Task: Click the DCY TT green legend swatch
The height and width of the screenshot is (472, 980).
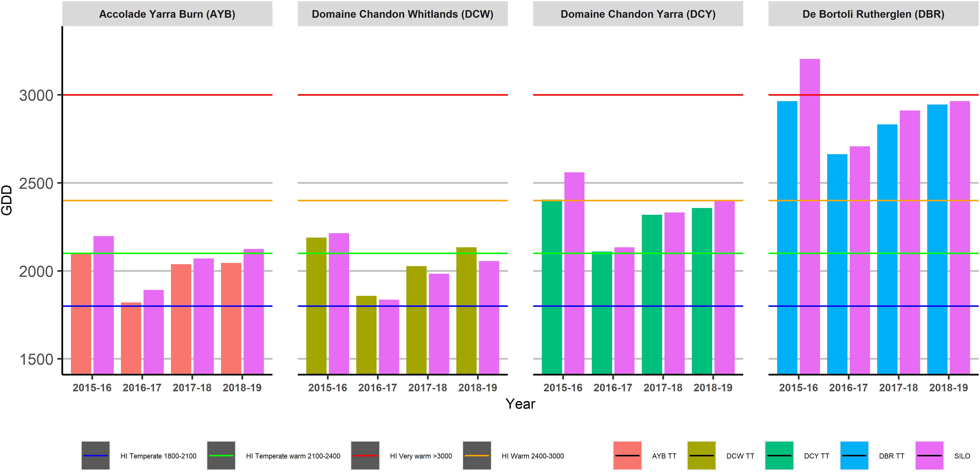Action: point(779,456)
